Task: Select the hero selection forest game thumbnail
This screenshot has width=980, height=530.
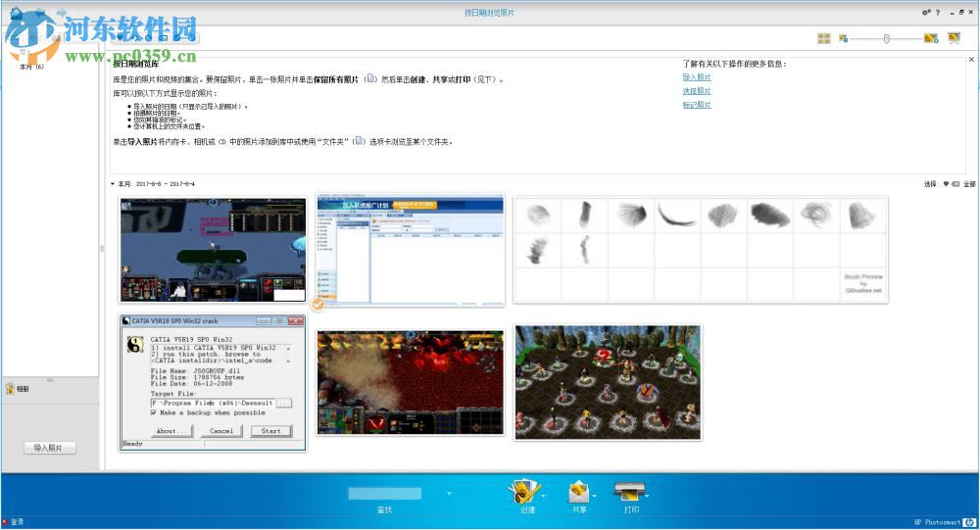Action: 607,382
